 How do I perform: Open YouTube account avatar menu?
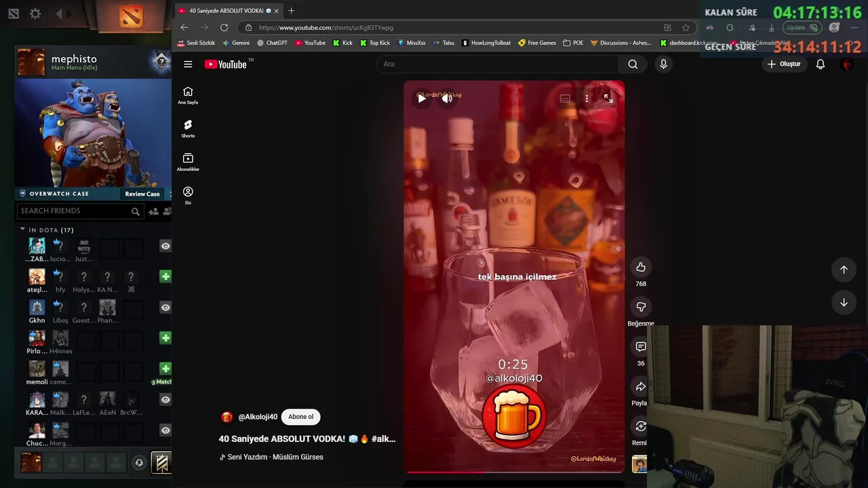(x=847, y=64)
